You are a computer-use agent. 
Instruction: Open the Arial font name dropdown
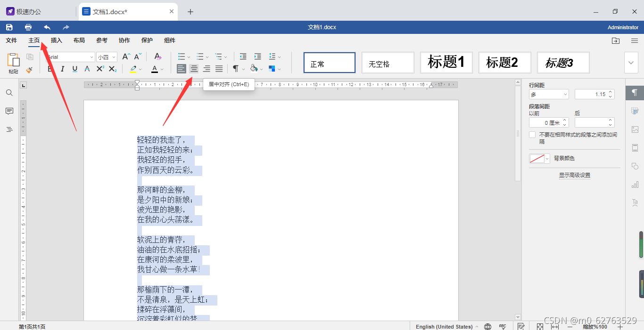[91, 57]
